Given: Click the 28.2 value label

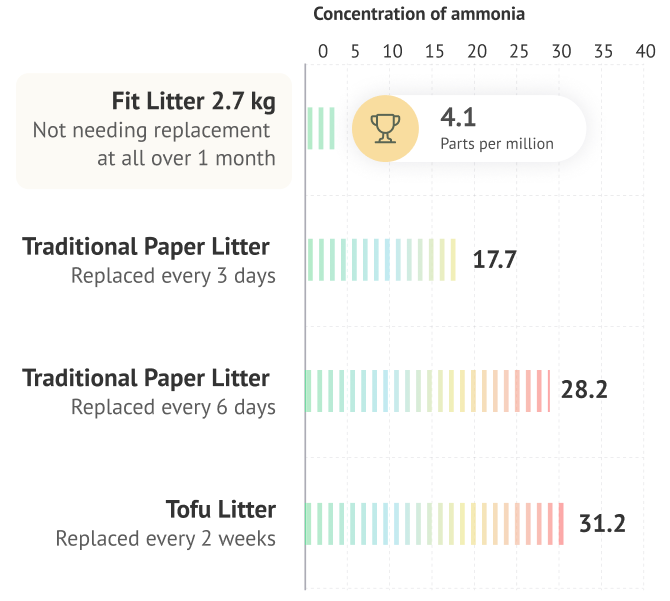Looking at the screenshot, I should click(x=584, y=390).
